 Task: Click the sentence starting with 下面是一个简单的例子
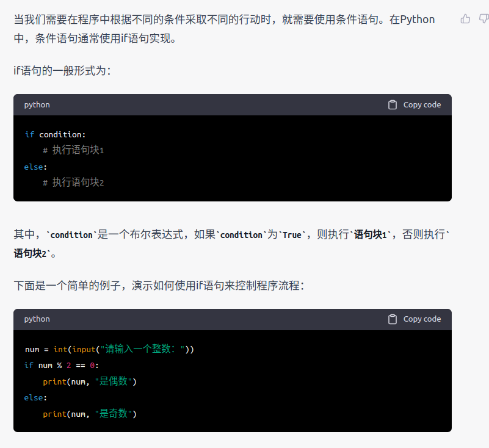[x=159, y=286]
